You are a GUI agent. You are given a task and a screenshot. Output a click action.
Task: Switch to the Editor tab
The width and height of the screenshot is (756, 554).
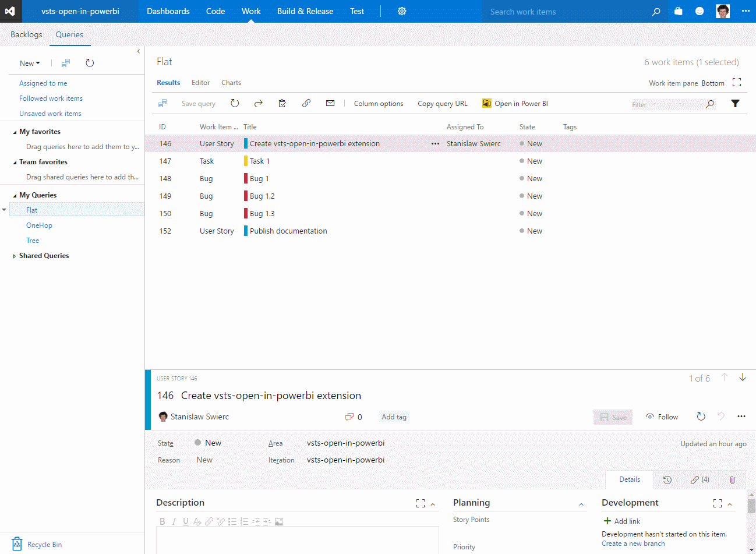pos(201,83)
